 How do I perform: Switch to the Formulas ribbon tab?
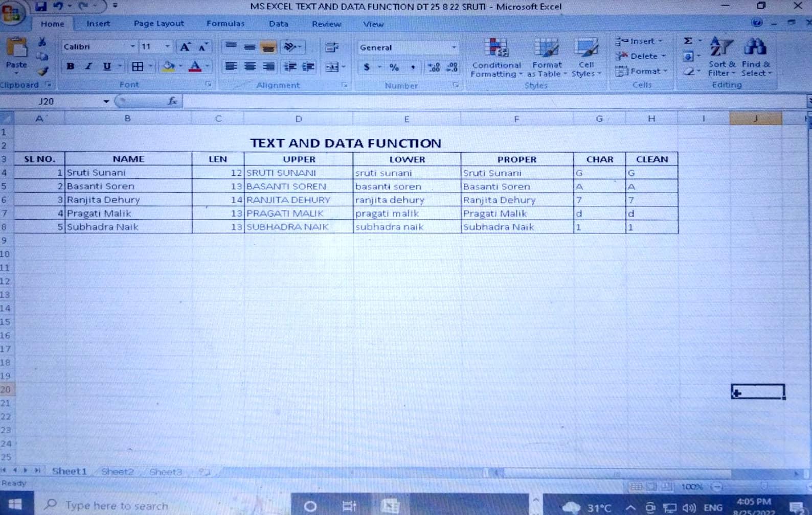[225, 24]
